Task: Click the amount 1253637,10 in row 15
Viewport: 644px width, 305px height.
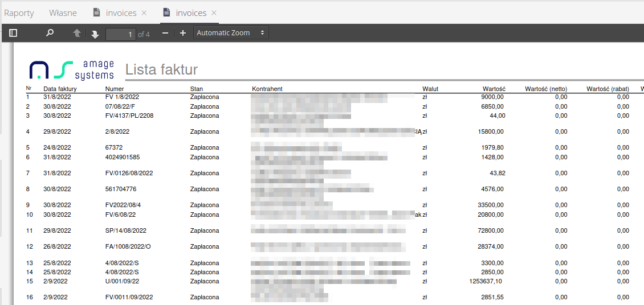Action: [x=485, y=281]
